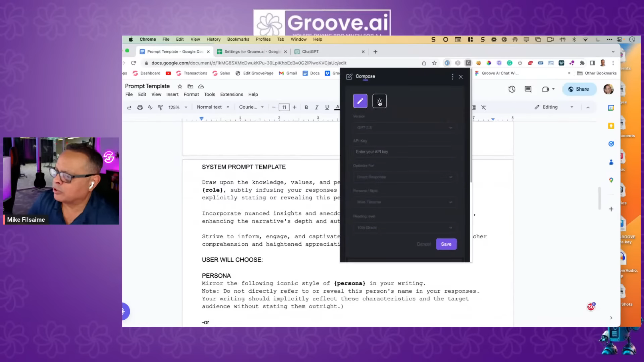The image size is (644, 362).
Task: Bookmark this page with the address bar star
Action: [434, 63]
